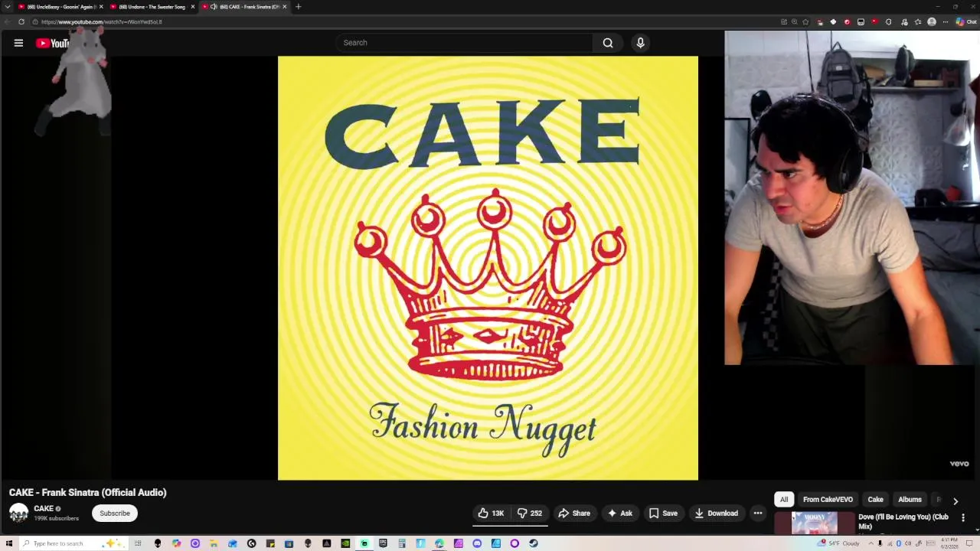980x551 pixels.
Task: Open the CAKE channel name link
Action: [x=44, y=508]
